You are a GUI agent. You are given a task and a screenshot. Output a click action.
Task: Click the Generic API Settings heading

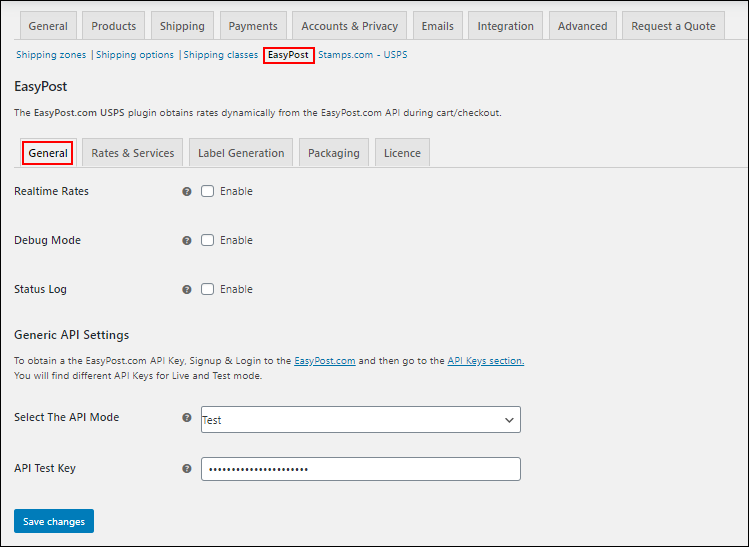pyautogui.click(x=72, y=335)
